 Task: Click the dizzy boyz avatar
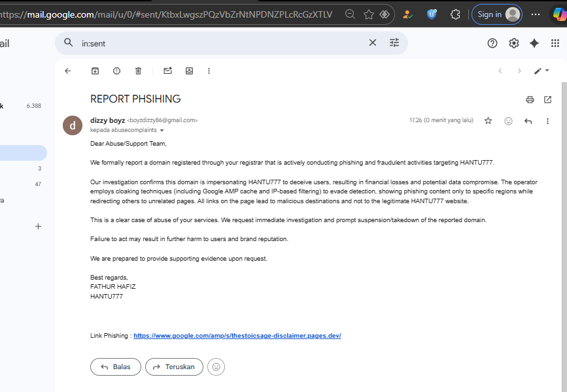click(x=73, y=125)
